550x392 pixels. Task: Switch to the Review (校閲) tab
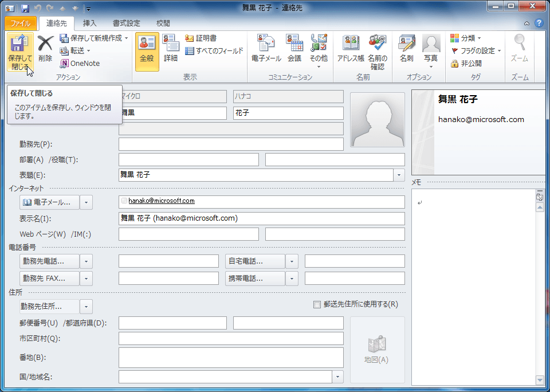(x=163, y=23)
